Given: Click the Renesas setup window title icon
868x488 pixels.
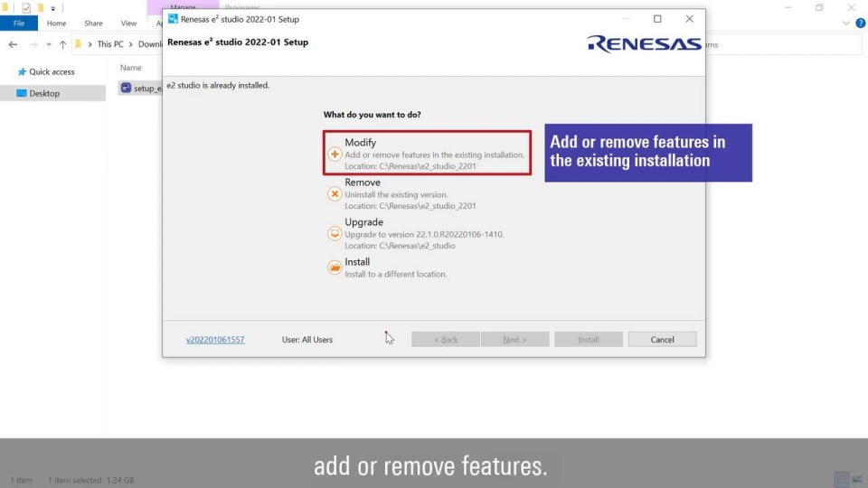Looking at the screenshot, I should coord(173,19).
